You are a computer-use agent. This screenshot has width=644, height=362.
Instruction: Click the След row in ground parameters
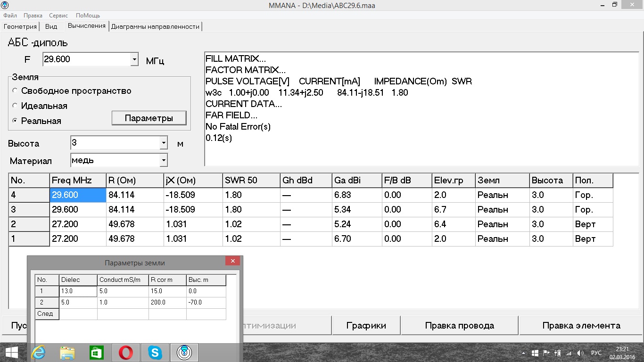pyautogui.click(x=131, y=314)
